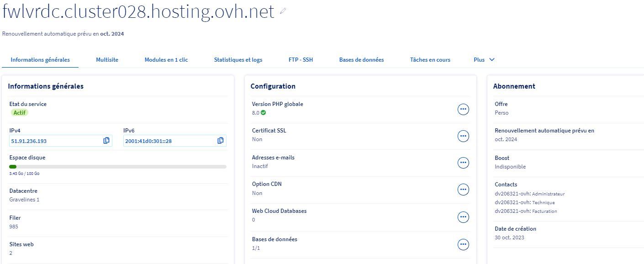Open the Version PHP globale options menu
The image size is (644, 264).
pos(463,109)
